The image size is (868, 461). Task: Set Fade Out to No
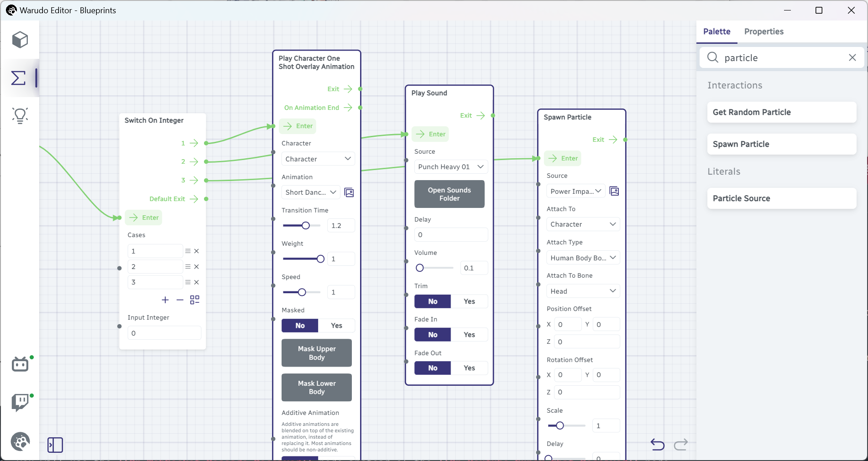[433, 368]
